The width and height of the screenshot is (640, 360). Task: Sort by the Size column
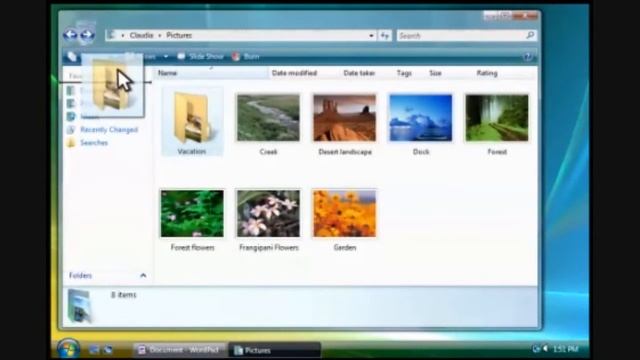coord(435,73)
